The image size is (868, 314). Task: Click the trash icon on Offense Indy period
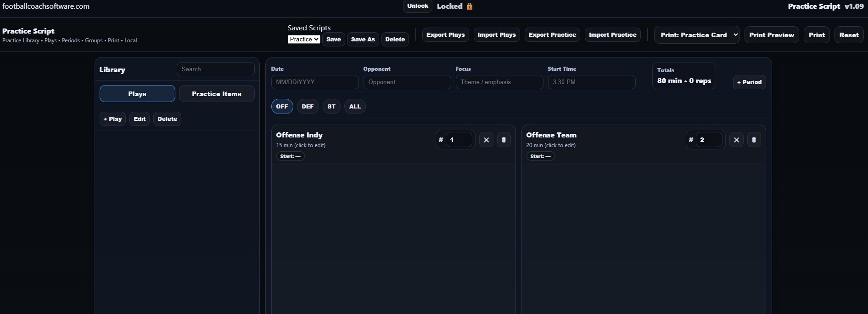pos(504,140)
